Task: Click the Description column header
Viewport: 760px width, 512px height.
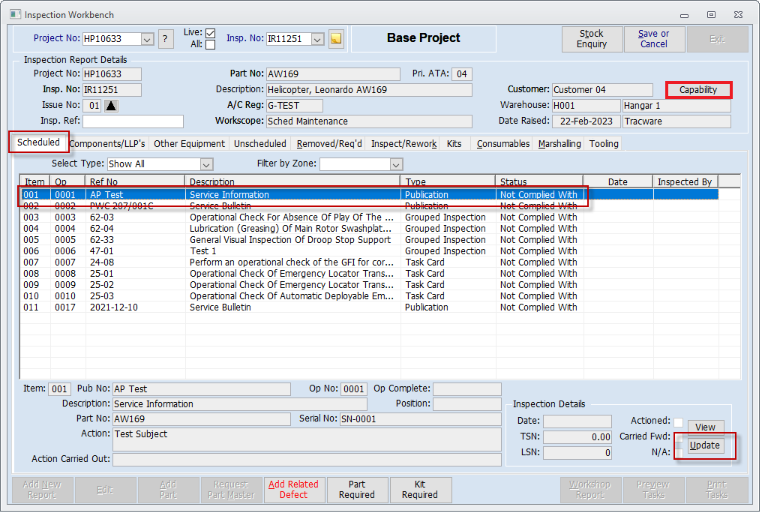Action: click(x=293, y=181)
